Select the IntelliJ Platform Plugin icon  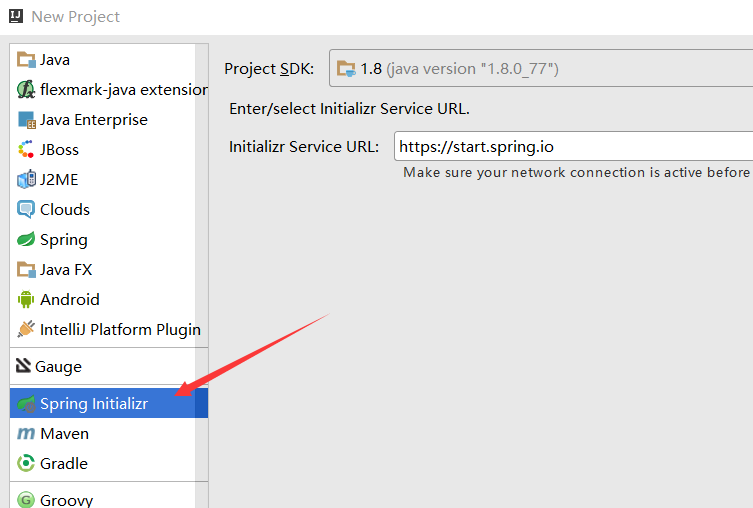point(26,329)
